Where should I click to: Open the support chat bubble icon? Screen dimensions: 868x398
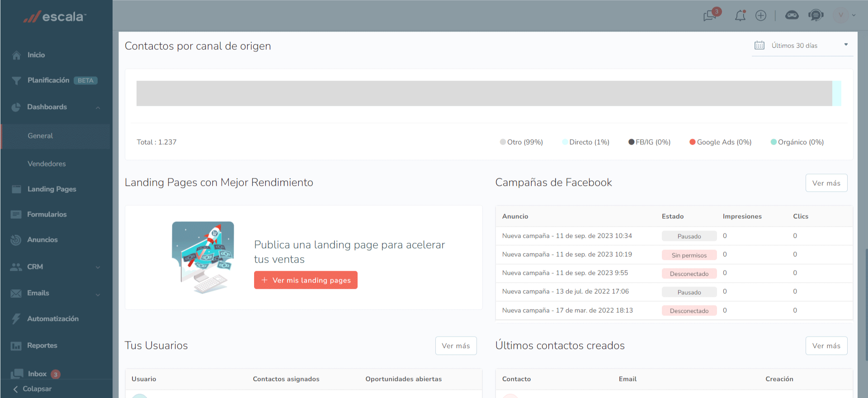point(816,15)
